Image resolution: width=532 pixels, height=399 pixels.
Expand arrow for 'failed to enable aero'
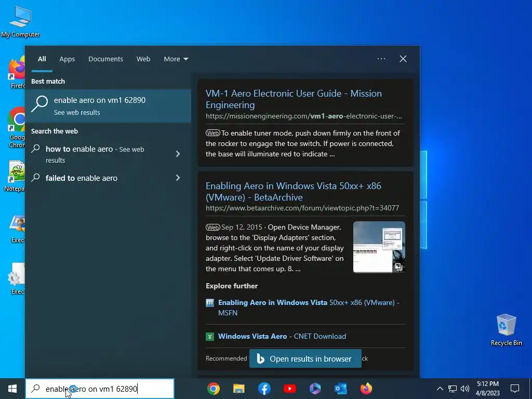coord(178,178)
